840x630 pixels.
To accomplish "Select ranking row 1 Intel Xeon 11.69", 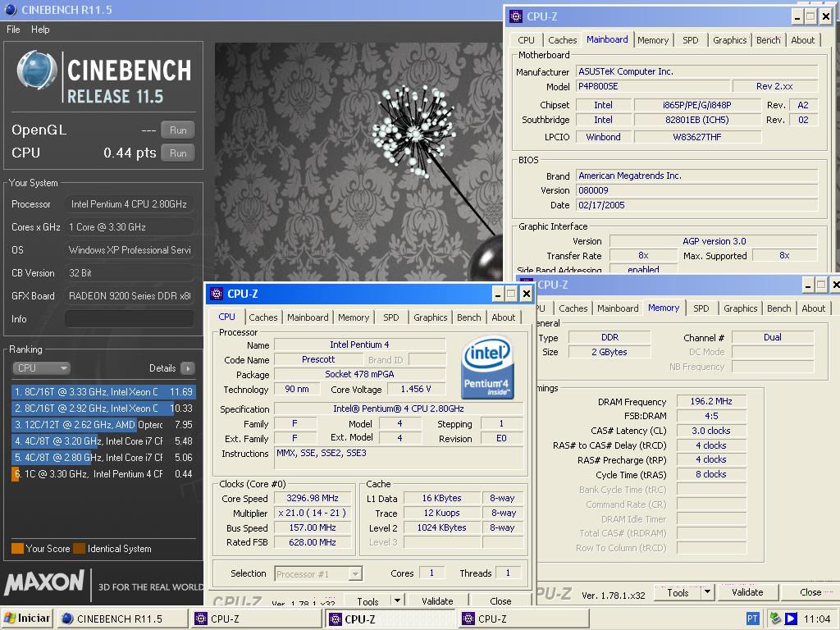I will [x=103, y=391].
